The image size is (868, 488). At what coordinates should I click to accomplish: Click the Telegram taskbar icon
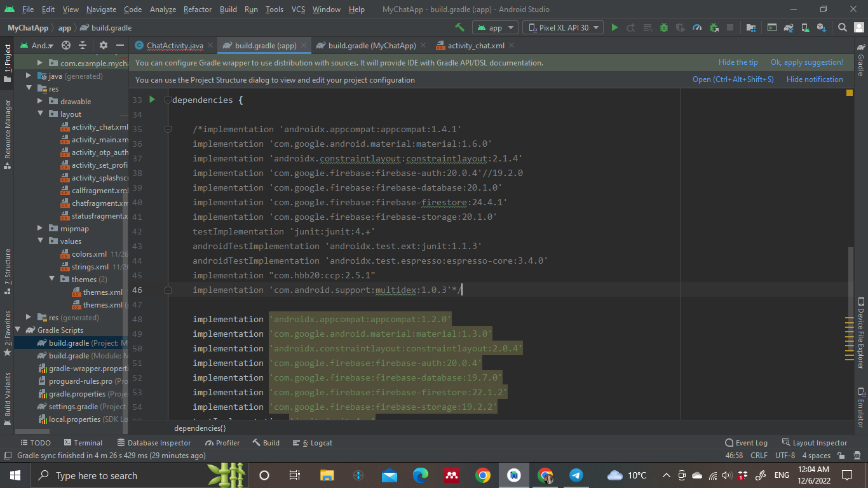coord(576,475)
